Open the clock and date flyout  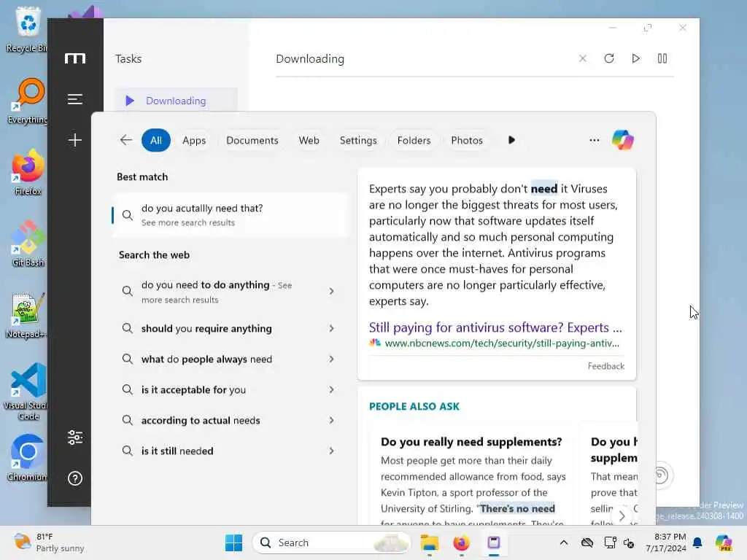click(665, 542)
